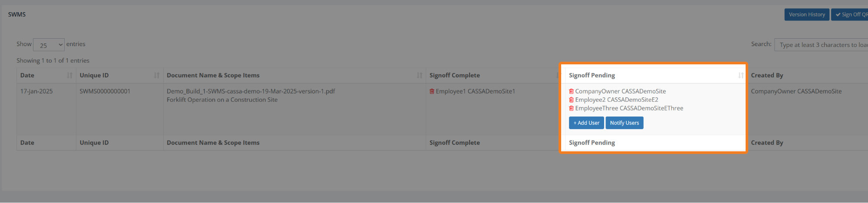Click the + Add User button
This screenshot has width=868, height=203.
586,123
